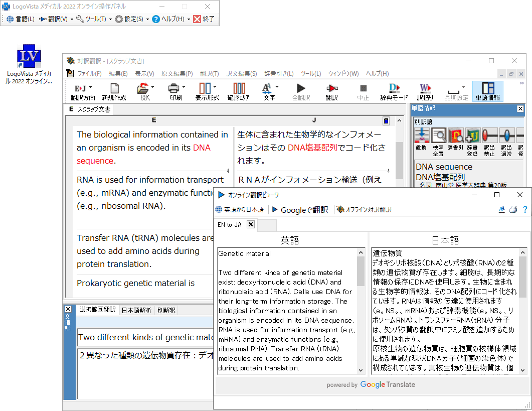The image size is (532, 411).
Task: Click red 'DNA塩基配列' in Japanese column
Action: [312, 148]
